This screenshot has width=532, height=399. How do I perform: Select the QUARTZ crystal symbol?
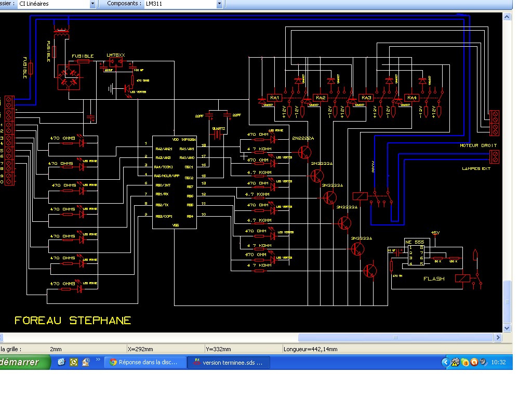[218, 135]
